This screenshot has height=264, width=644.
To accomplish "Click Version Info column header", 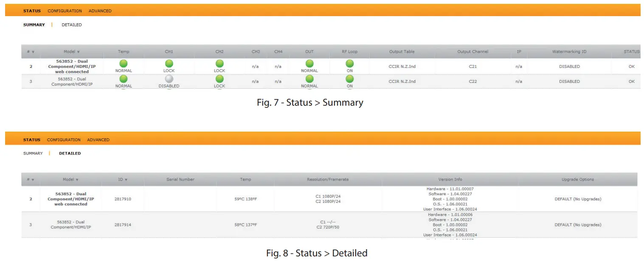I will [x=450, y=180].
